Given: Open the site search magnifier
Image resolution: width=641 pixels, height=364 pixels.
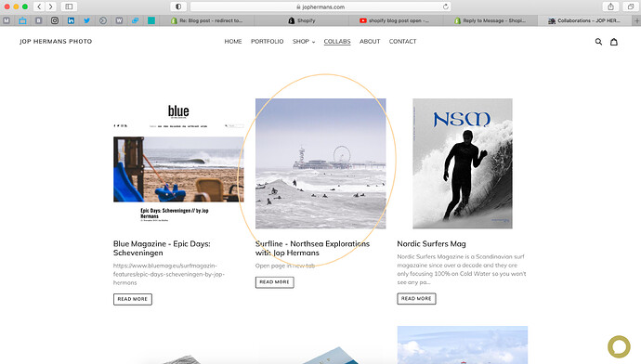Looking at the screenshot, I should click(x=598, y=41).
